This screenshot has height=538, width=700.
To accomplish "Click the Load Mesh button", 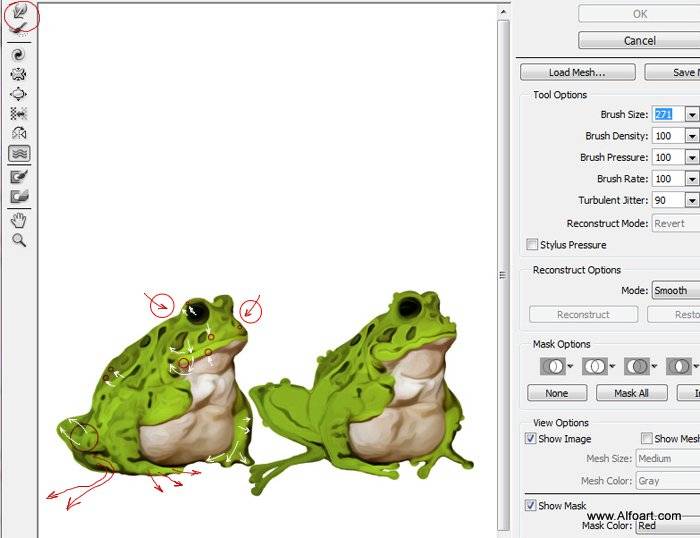I will coord(578,72).
